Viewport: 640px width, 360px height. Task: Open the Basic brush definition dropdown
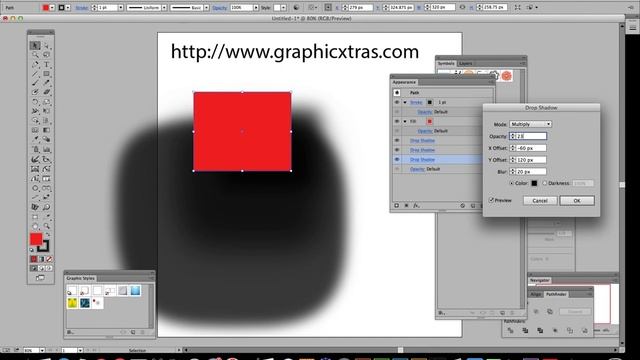click(x=207, y=8)
